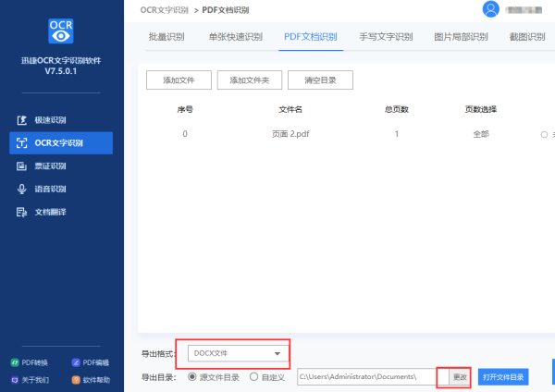Click the 添加文件 button
The image size is (555, 392).
click(x=179, y=80)
